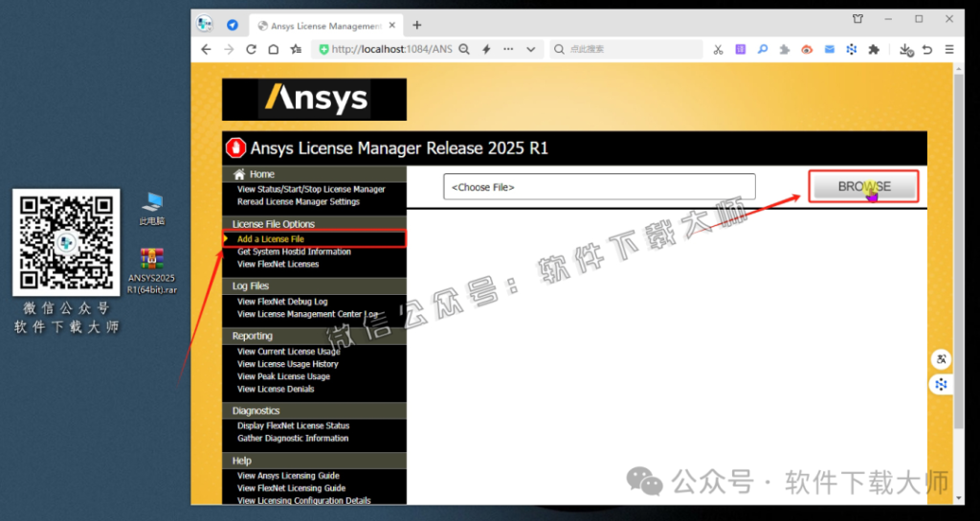Viewport: 980px width, 521px height.
Task: Click Gather Diagnostic Information
Action: pos(293,438)
